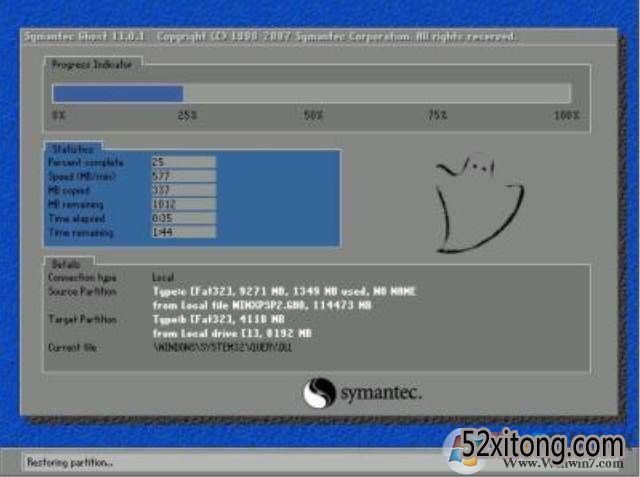The height and width of the screenshot is (477, 640).
Task: Select the Time elapsed value field
Action: tap(183, 218)
